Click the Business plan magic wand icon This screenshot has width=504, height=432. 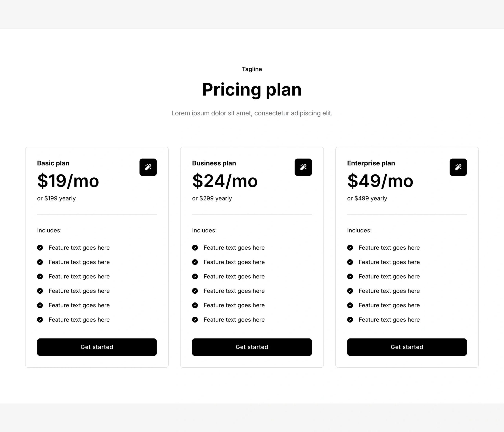coord(303,167)
